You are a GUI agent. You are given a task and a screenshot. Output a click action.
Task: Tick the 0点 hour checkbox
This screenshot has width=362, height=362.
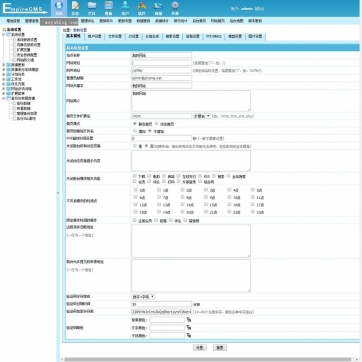click(x=135, y=190)
